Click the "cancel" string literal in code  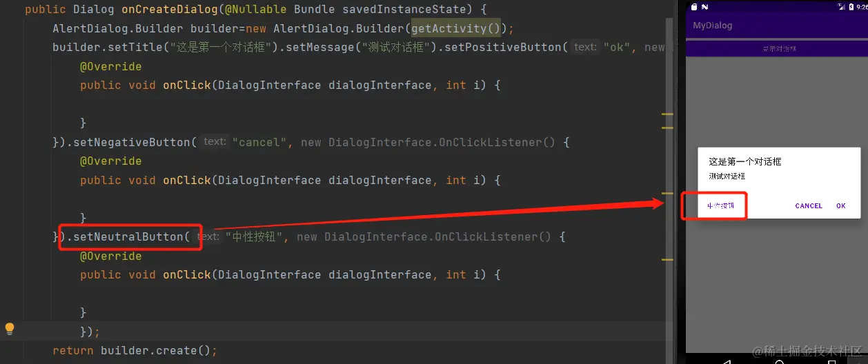[259, 142]
